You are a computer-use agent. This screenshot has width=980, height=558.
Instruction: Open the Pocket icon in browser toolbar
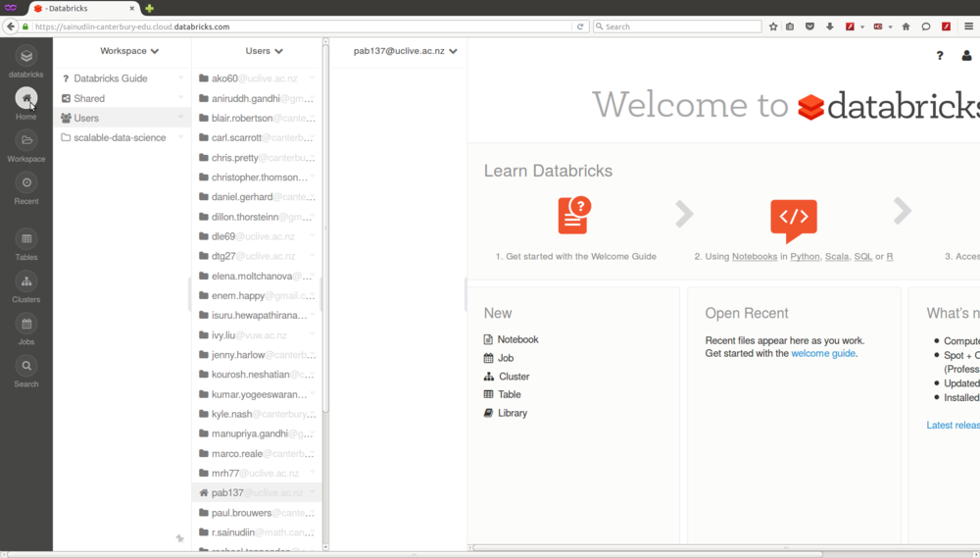(809, 26)
